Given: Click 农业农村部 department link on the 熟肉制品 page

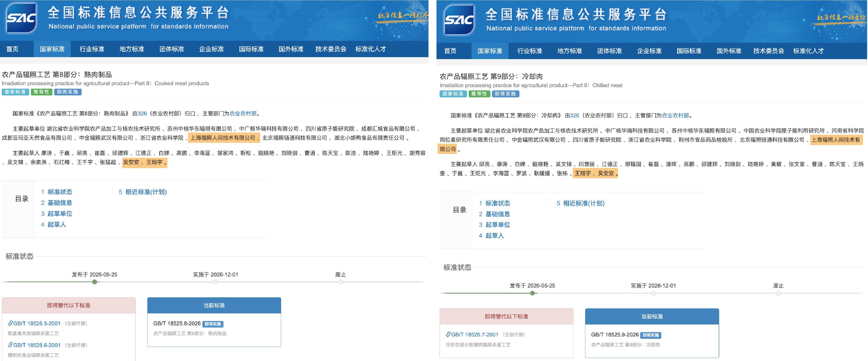Looking at the screenshot, I should pos(243,114).
